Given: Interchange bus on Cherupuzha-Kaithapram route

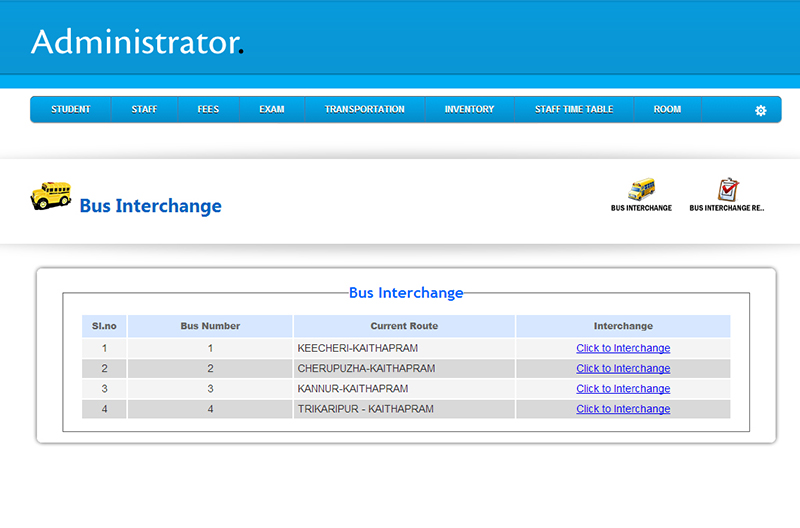Looking at the screenshot, I should click(x=623, y=369).
